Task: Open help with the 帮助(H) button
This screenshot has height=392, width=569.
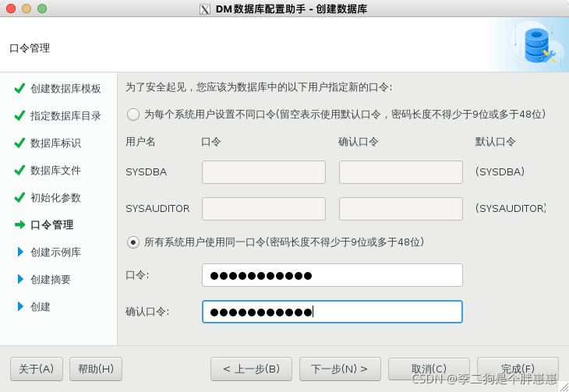Action: pyautogui.click(x=96, y=369)
